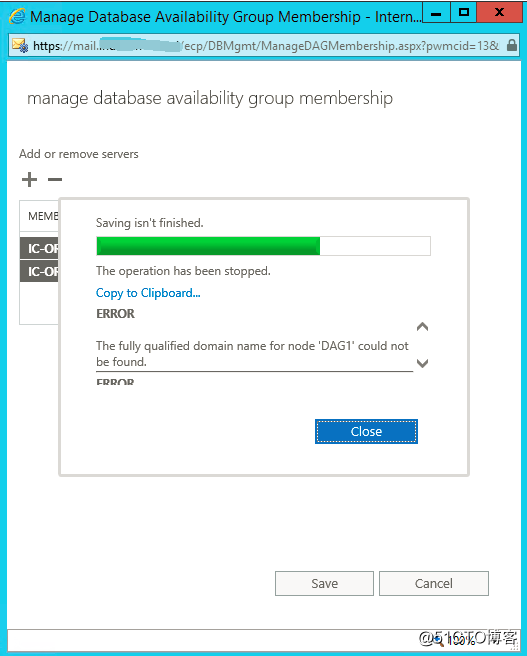Close the browser window with X
The height and width of the screenshot is (656, 527).
(499, 12)
